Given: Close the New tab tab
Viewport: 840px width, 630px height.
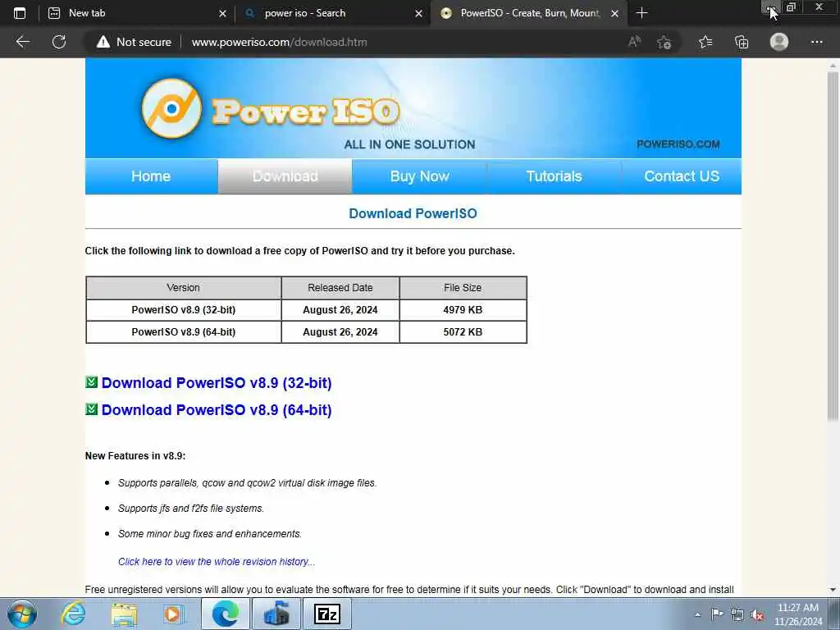Looking at the screenshot, I should click(x=222, y=13).
